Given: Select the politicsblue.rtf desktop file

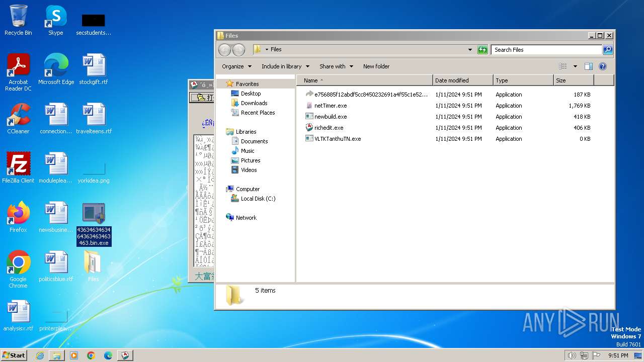Looking at the screenshot, I should click(56, 266).
